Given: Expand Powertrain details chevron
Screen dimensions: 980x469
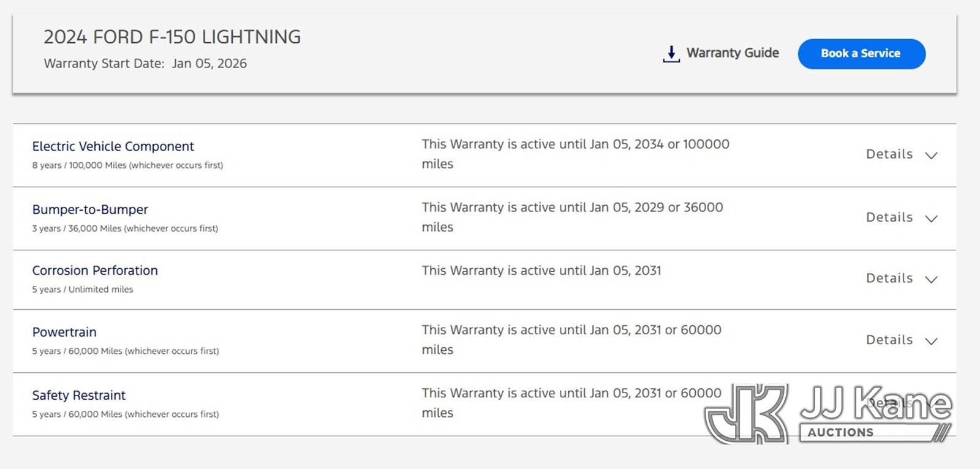Looking at the screenshot, I should point(931,341).
